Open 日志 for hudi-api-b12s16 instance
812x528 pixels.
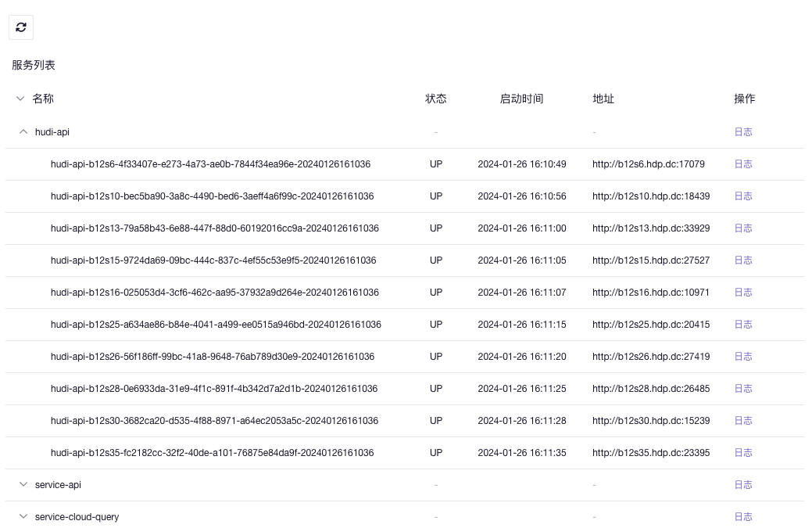(x=742, y=293)
